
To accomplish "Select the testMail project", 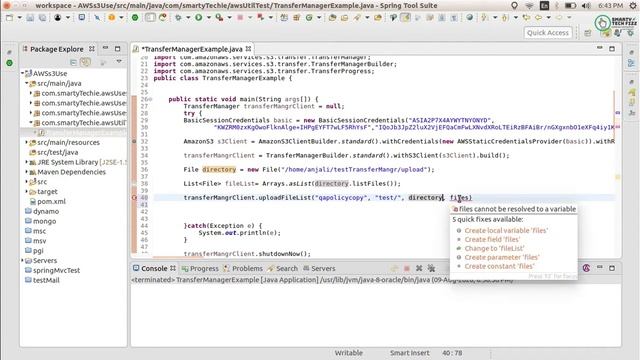I will 46,280.
